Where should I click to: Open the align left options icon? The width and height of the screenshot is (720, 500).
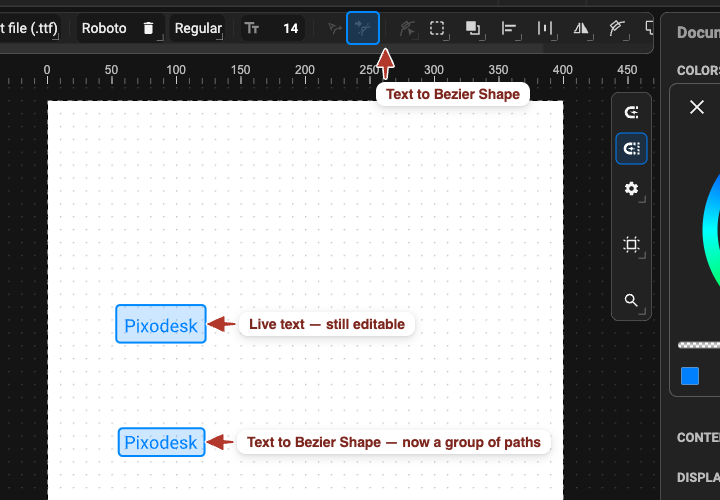point(509,28)
